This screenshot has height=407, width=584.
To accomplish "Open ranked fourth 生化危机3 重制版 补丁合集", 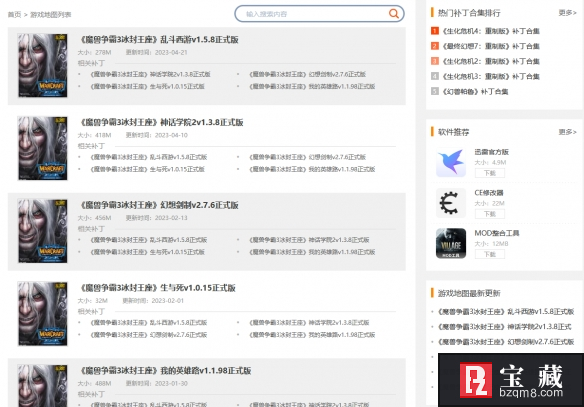I will (x=491, y=76).
